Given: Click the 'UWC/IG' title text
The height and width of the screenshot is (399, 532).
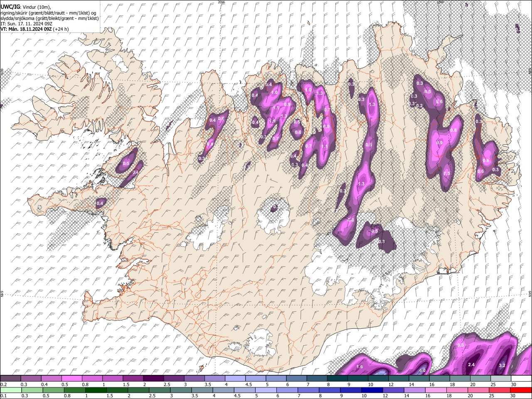Looking at the screenshot, I should (10, 7).
